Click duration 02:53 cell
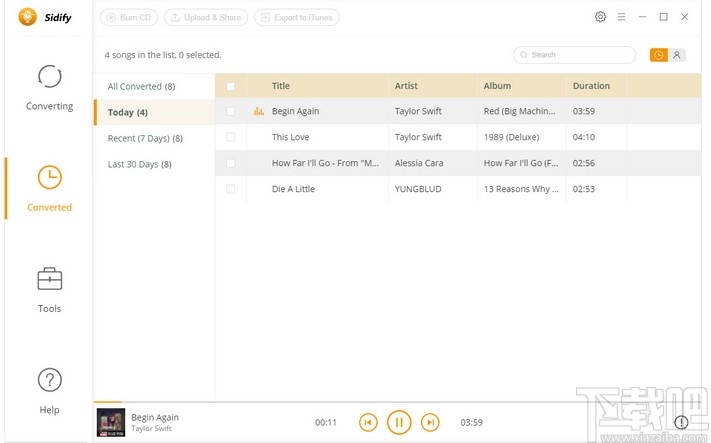This screenshot has width=711, height=443. click(584, 189)
